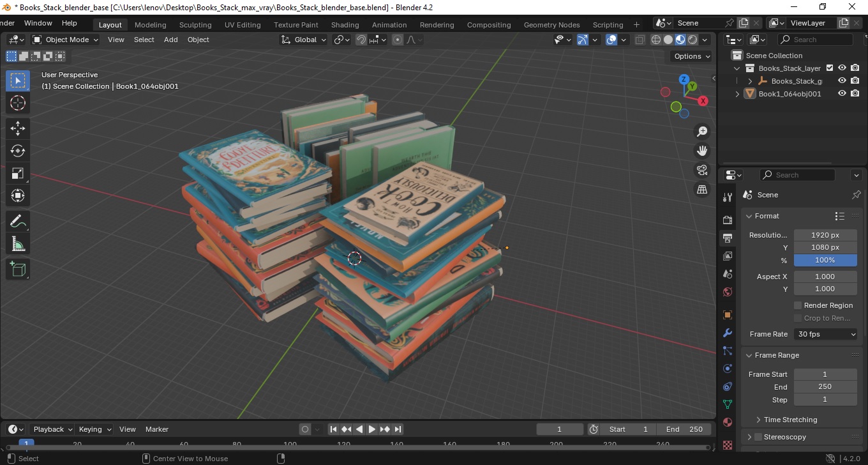Open the Object Mode dropdown
Image resolution: width=868 pixels, height=465 pixels.
(66, 40)
